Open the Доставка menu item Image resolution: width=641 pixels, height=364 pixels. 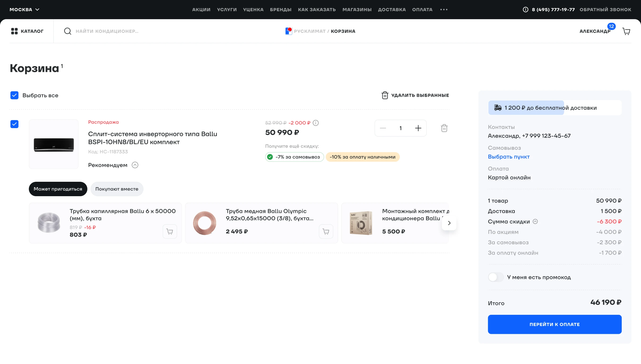[x=392, y=9]
